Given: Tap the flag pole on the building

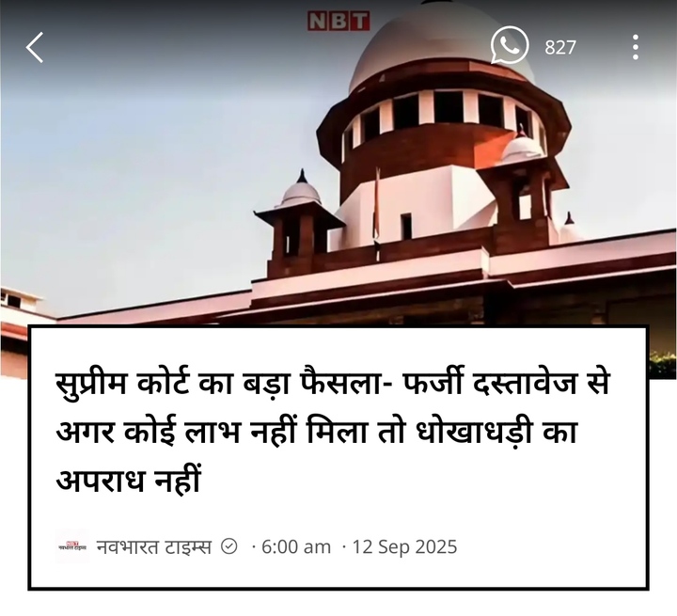Looking at the screenshot, I should pyautogui.click(x=377, y=205).
